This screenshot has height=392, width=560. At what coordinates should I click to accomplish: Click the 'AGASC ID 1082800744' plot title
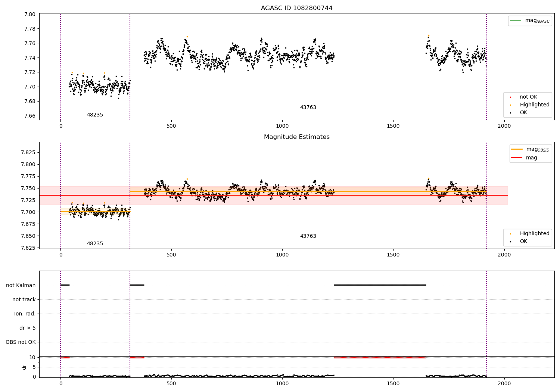[x=296, y=8]
